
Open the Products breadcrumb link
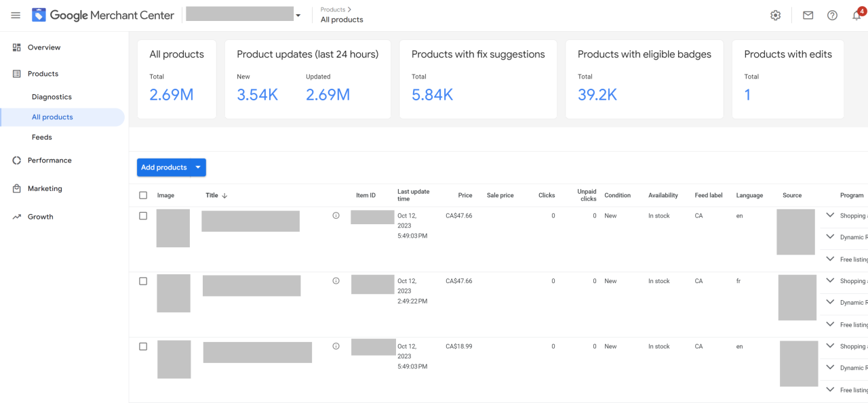pos(334,9)
